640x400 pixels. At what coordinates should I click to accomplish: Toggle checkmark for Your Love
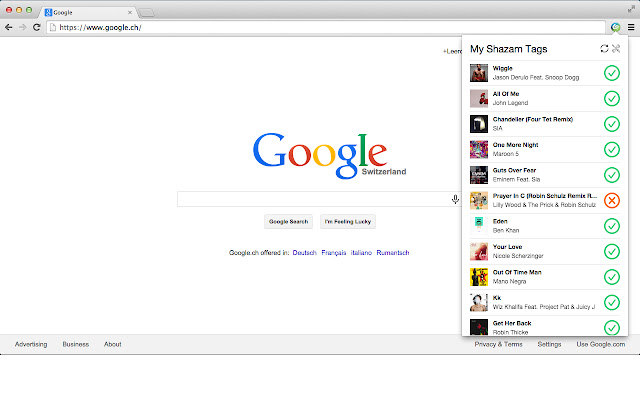pyautogui.click(x=612, y=251)
